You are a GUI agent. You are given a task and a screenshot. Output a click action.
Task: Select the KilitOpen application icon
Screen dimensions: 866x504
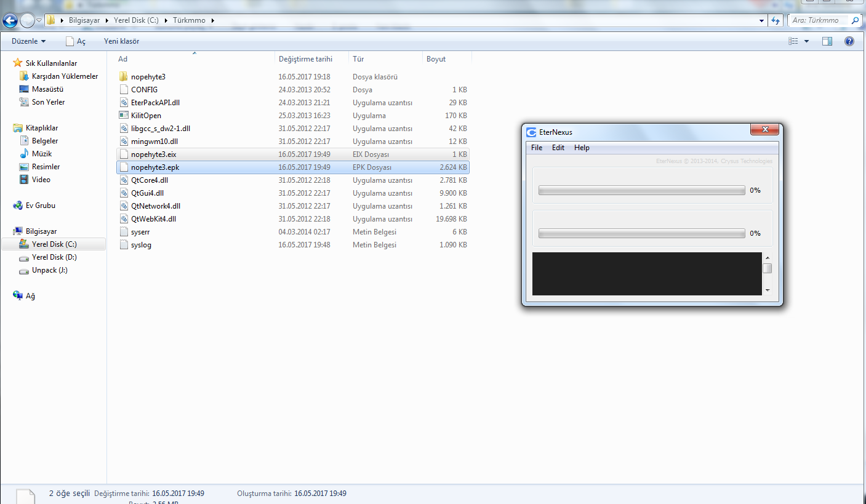pos(124,116)
